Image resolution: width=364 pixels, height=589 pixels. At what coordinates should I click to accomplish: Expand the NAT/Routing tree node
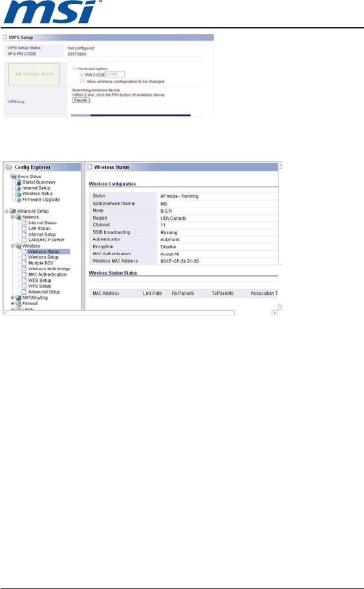click(12, 298)
